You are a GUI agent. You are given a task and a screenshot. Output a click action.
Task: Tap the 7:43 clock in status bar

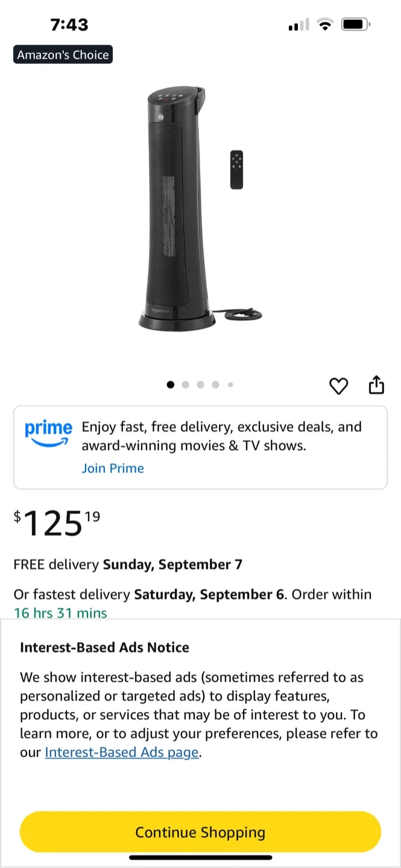(x=69, y=25)
